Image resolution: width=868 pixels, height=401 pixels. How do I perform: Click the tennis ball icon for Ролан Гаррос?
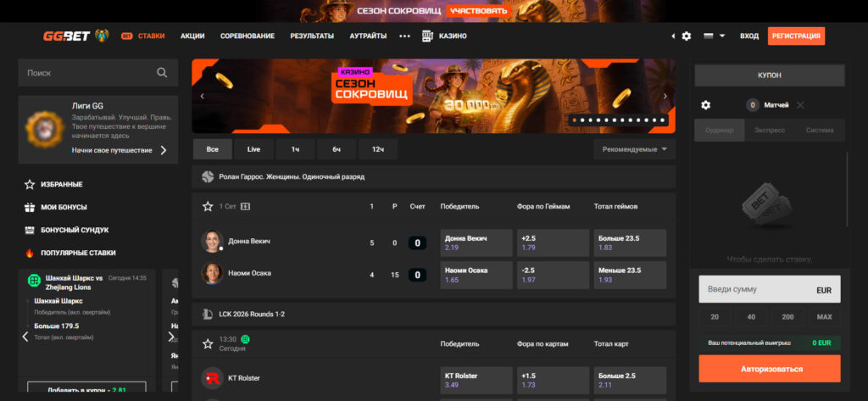point(208,176)
